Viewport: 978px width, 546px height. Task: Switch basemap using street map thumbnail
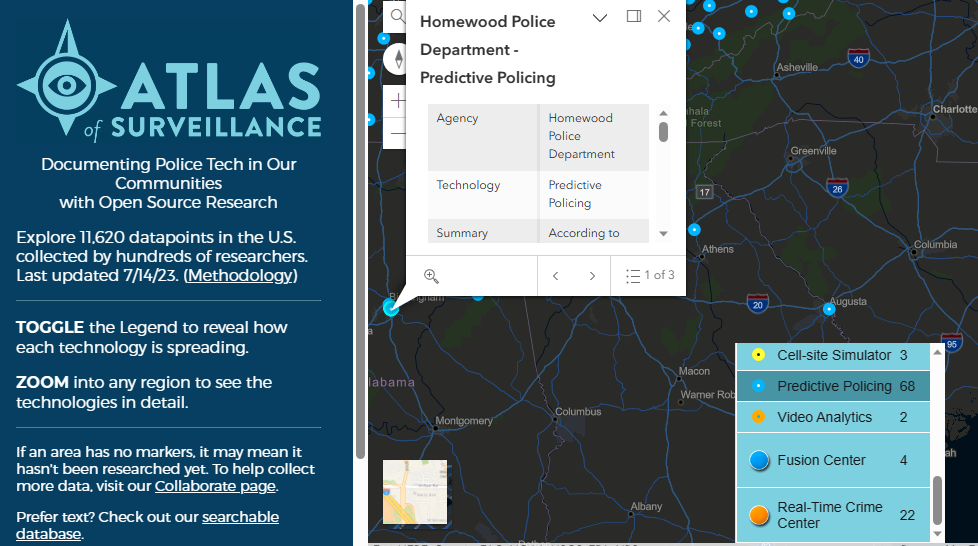tap(415, 492)
